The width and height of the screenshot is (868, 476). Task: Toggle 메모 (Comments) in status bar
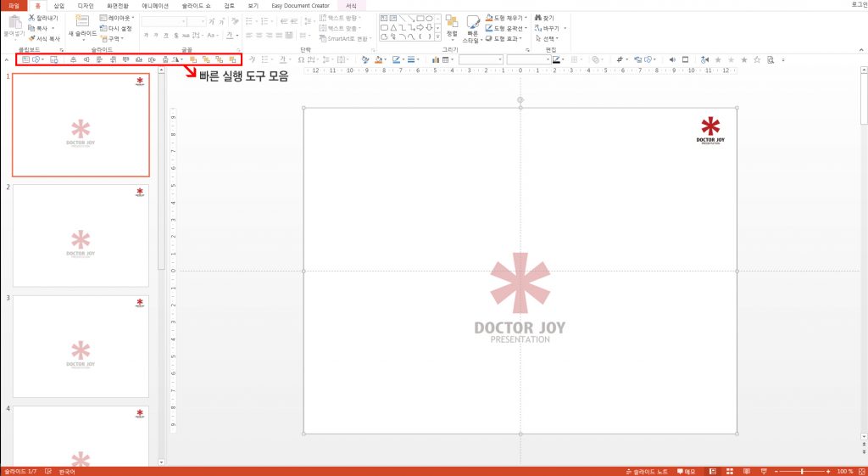pos(687,472)
